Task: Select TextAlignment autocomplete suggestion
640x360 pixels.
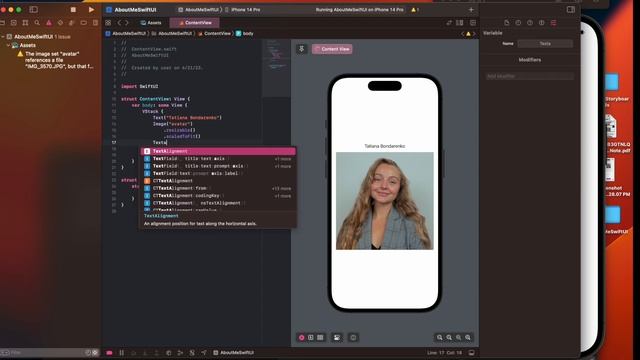Action: pos(218,151)
